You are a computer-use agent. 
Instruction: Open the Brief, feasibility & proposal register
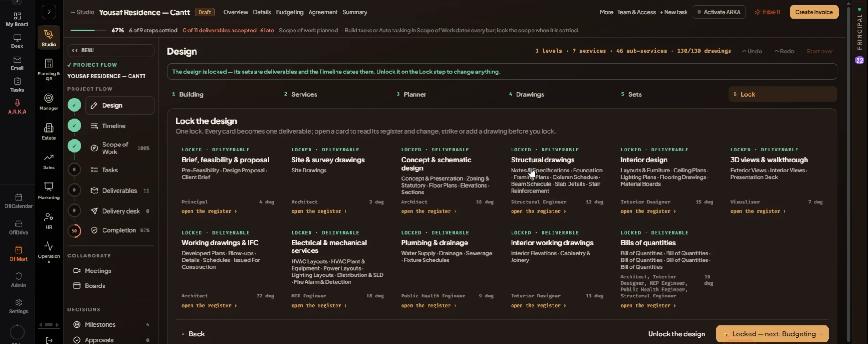[209, 211]
